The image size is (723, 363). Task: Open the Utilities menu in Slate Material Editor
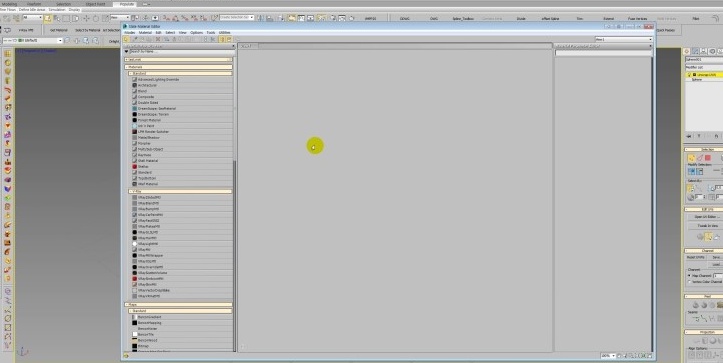225,33
